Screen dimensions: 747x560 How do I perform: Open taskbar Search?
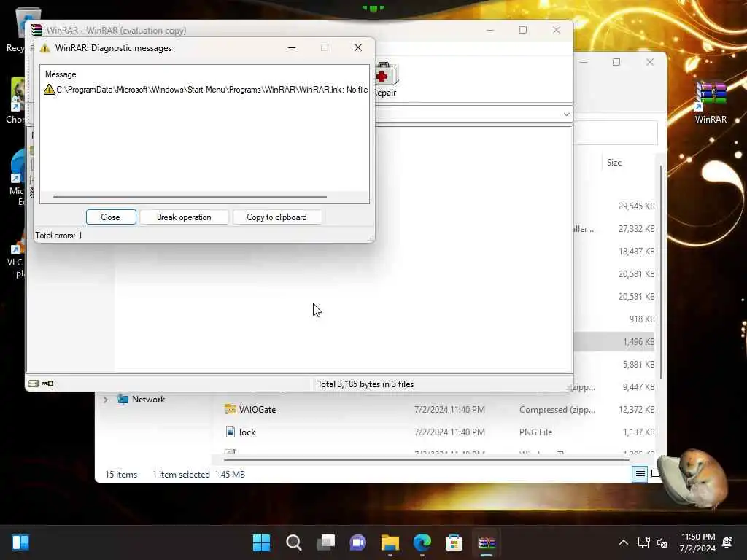coord(293,542)
